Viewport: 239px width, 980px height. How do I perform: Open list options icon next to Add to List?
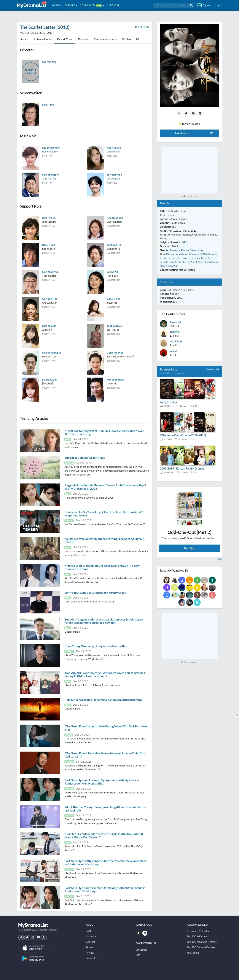click(211, 133)
